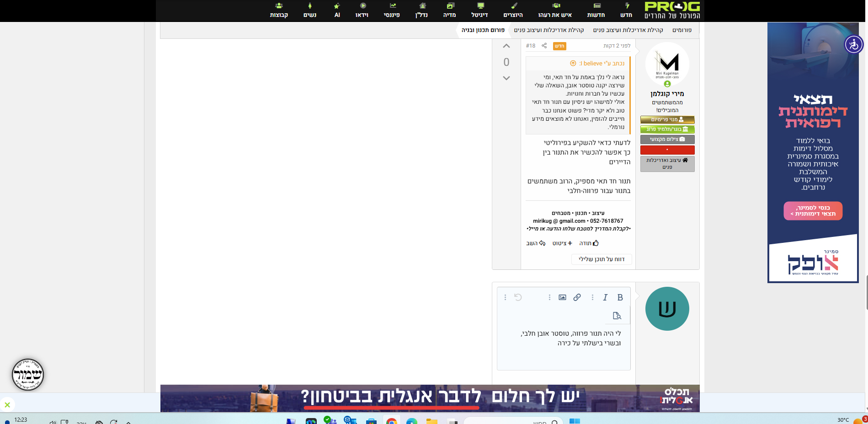Open Google Chrome from the taskbar
Screen dimensions: 868x424
pyautogui.click(x=392, y=421)
